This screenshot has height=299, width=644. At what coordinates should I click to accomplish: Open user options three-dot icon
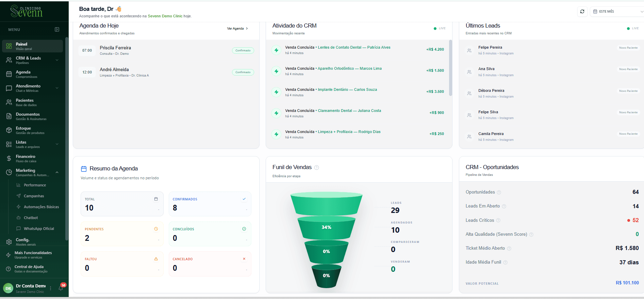click(51, 288)
